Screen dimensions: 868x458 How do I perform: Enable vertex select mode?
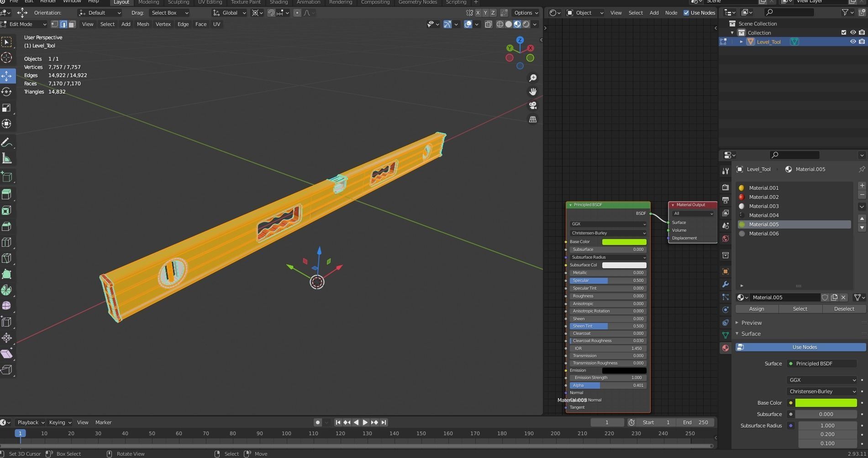click(x=55, y=24)
